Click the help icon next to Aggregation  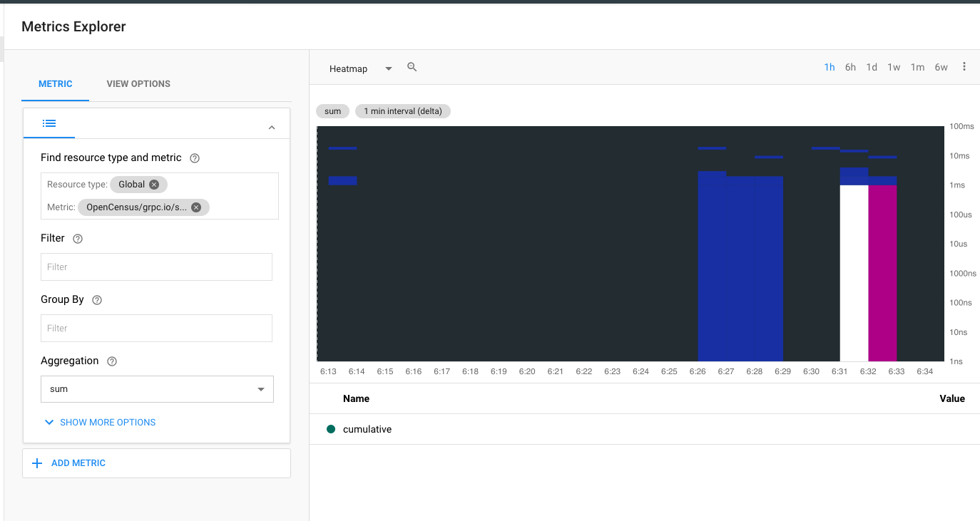point(111,361)
